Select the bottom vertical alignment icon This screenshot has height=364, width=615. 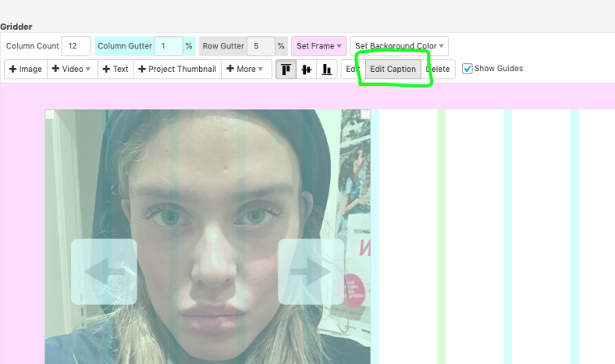click(x=327, y=70)
